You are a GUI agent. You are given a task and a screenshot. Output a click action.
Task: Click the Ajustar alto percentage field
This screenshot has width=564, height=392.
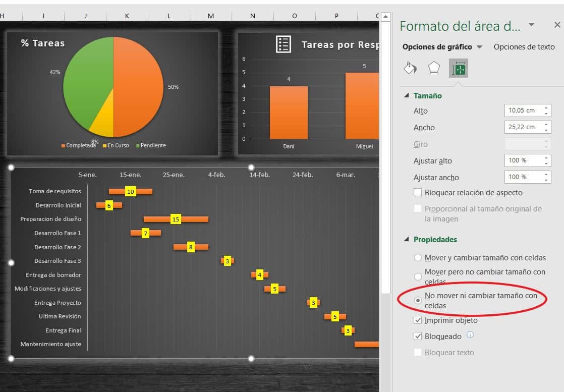point(523,160)
